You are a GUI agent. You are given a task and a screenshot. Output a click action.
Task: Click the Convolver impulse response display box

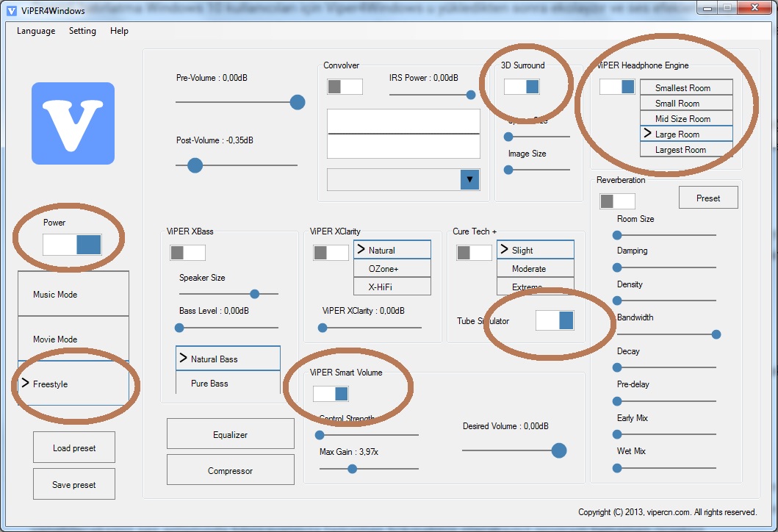click(403, 134)
